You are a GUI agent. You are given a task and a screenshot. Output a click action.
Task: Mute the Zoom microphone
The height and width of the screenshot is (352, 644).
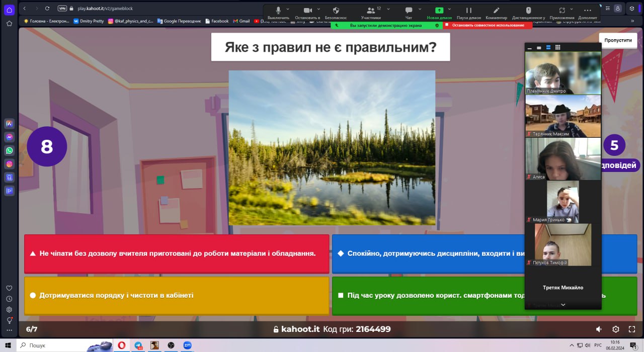click(x=278, y=10)
